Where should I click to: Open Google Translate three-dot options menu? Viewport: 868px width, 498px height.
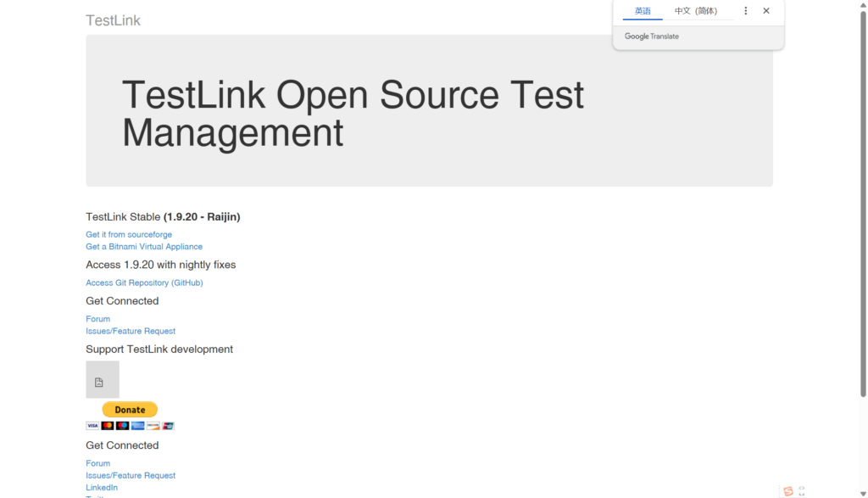click(746, 11)
